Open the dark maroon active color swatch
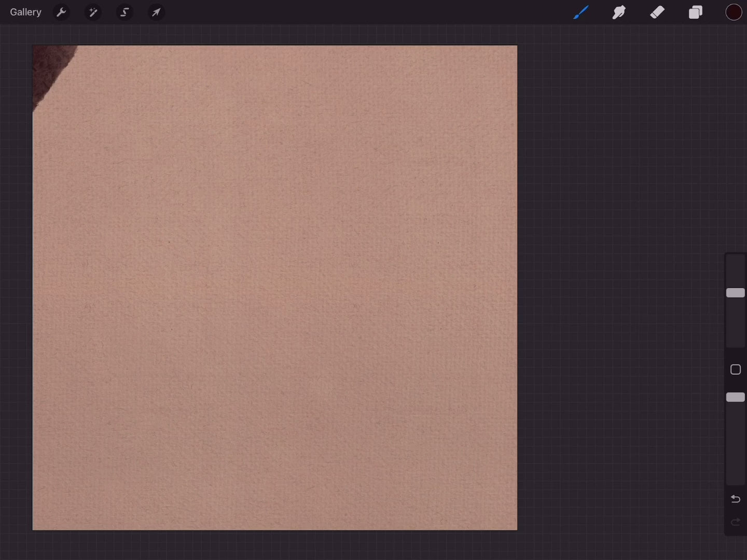 point(734,12)
